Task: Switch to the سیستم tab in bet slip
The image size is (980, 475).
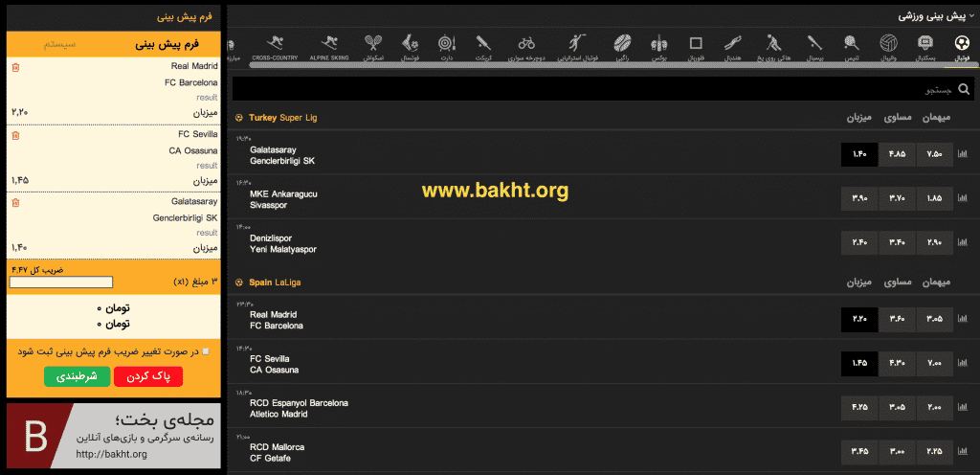Action: click(x=60, y=44)
